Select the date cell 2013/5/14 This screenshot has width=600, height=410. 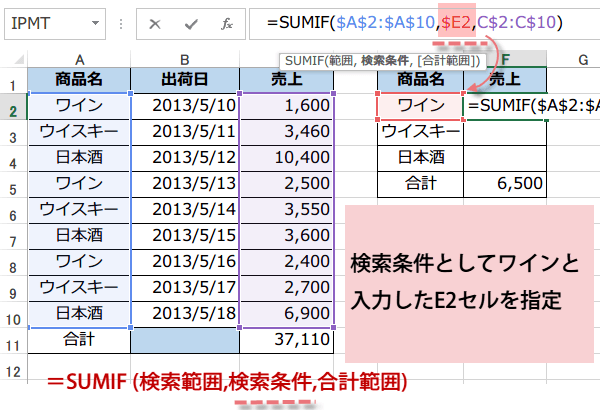tap(185, 210)
